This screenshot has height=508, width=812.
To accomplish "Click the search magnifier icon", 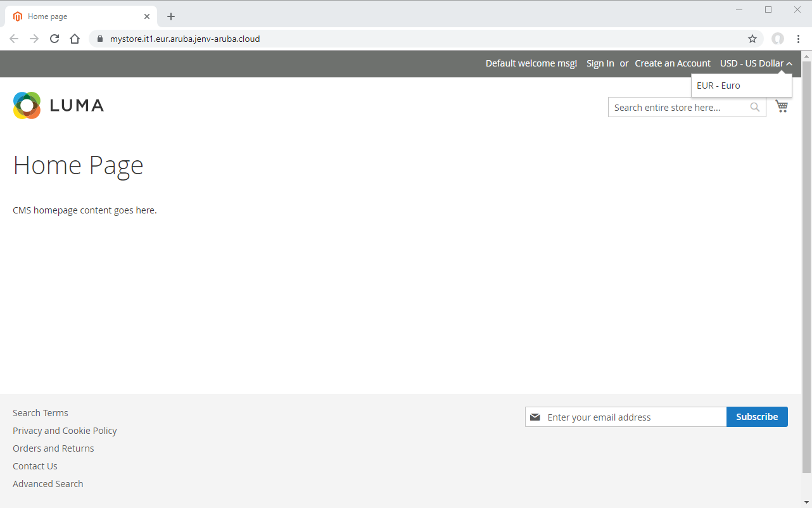I will tap(754, 107).
